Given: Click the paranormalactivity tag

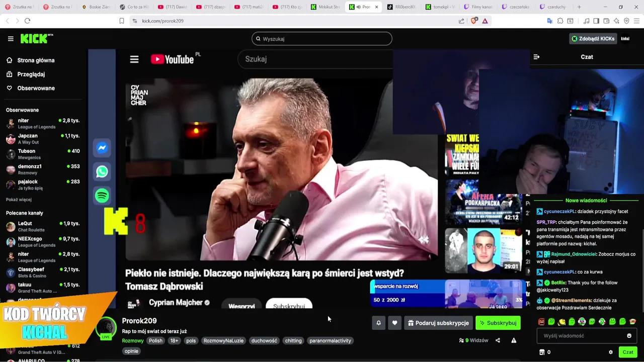Looking at the screenshot, I should click(x=330, y=340).
